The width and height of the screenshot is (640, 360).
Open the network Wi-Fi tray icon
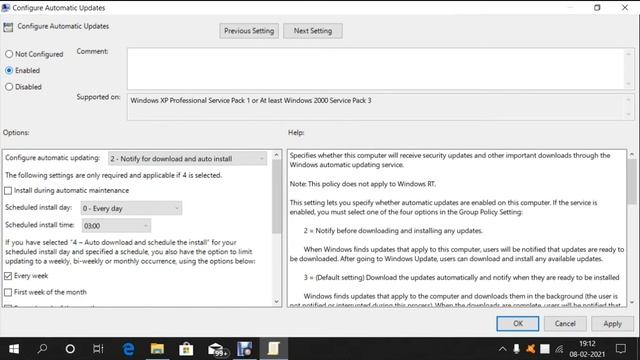[559, 349]
